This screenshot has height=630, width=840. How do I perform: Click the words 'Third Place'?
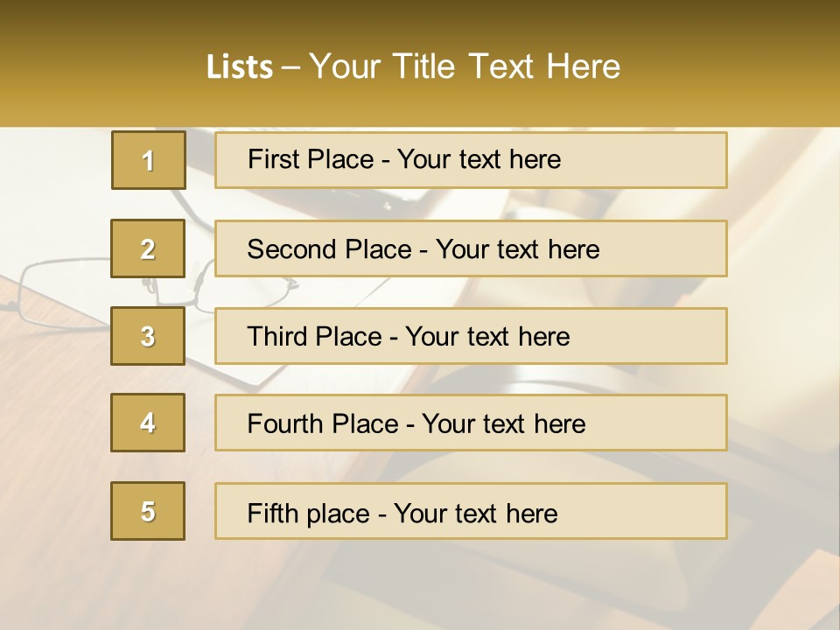(x=314, y=336)
